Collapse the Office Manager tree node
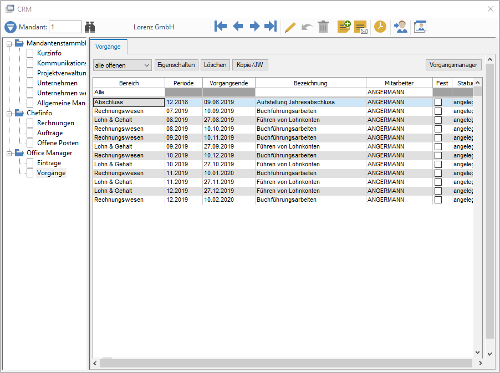Image resolution: width=500 pixels, height=373 pixels. [10, 153]
